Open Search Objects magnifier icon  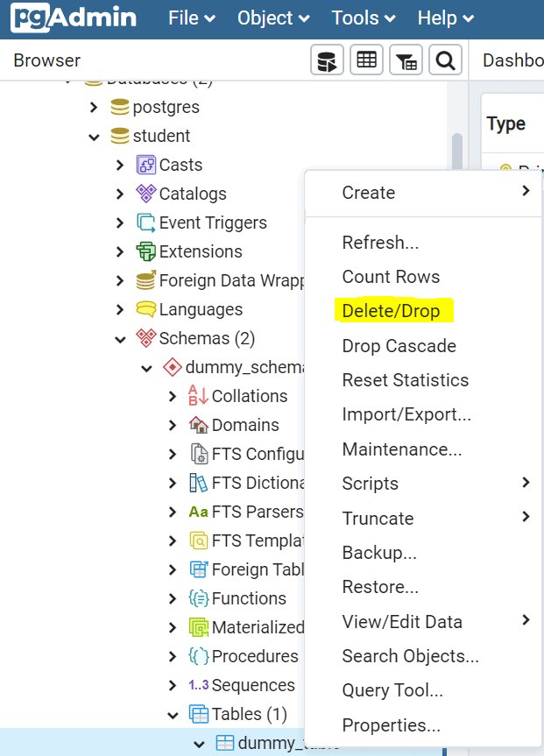coord(445,60)
